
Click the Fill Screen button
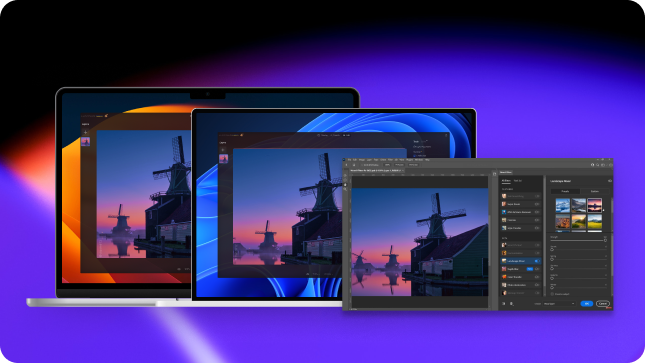413,165
